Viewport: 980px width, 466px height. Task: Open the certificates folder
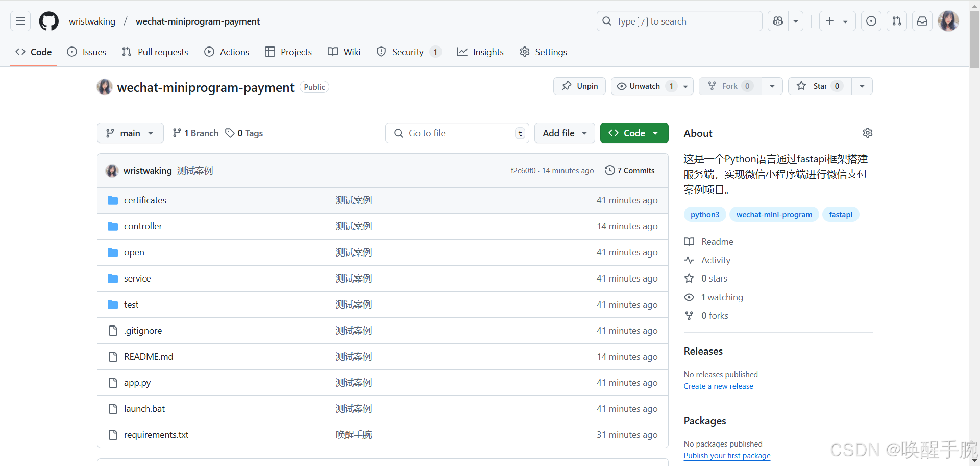(145, 200)
